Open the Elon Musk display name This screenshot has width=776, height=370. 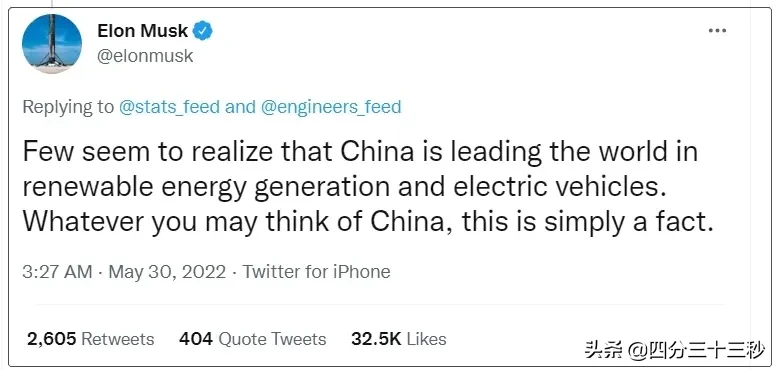pyautogui.click(x=143, y=31)
